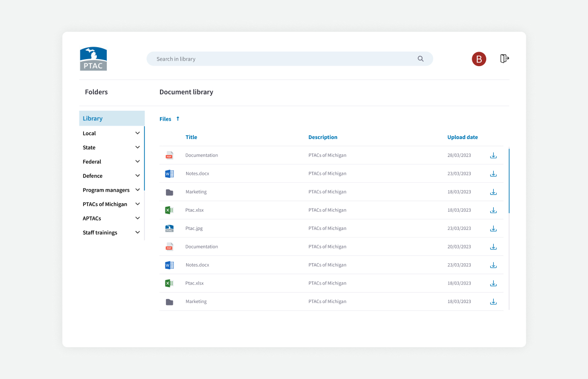Download the Documentation file dated 20/03/2023
Image resolution: width=588 pixels, height=379 pixels.
click(x=493, y=247)
